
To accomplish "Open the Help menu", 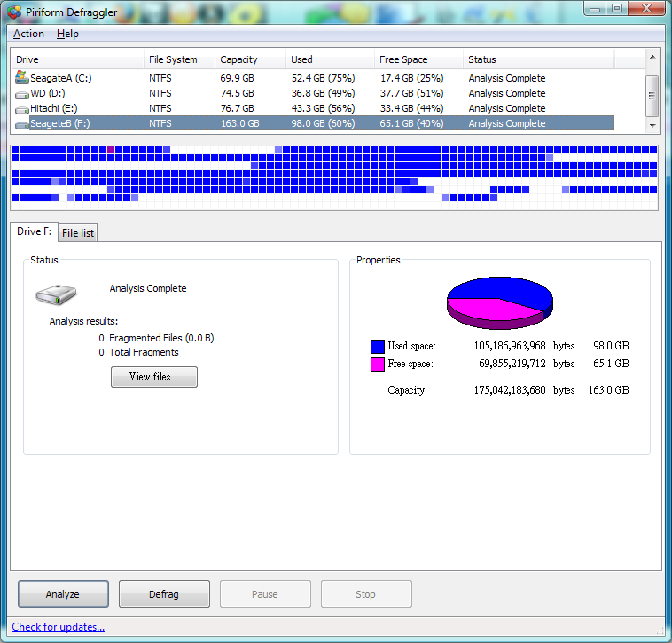I will tap(67, 34).
